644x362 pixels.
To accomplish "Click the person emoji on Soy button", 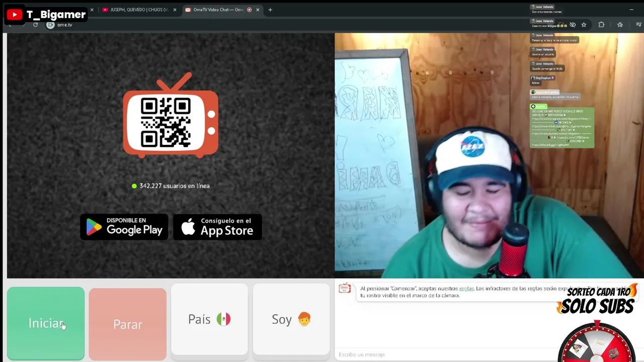I will (x=304, y=319).
